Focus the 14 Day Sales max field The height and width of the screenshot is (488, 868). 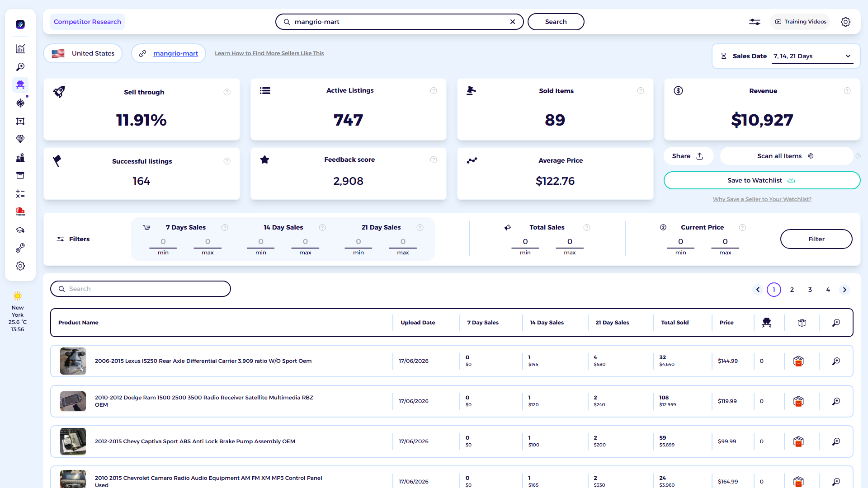306,242
